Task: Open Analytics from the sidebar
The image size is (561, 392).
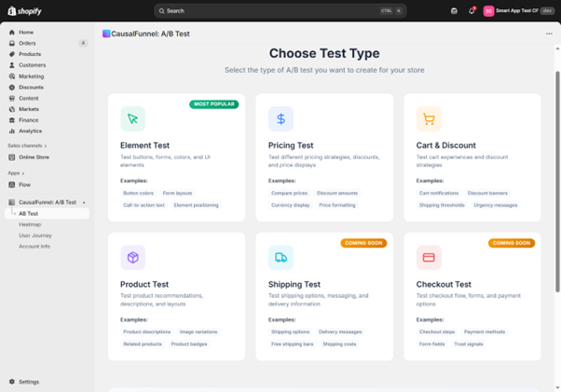Action: (31, 131)
